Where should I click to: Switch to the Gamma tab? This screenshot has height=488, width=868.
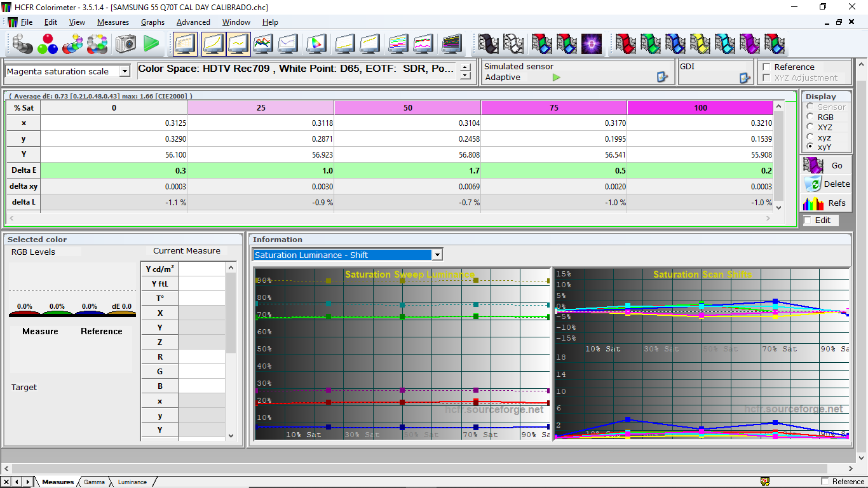point(94,482)
